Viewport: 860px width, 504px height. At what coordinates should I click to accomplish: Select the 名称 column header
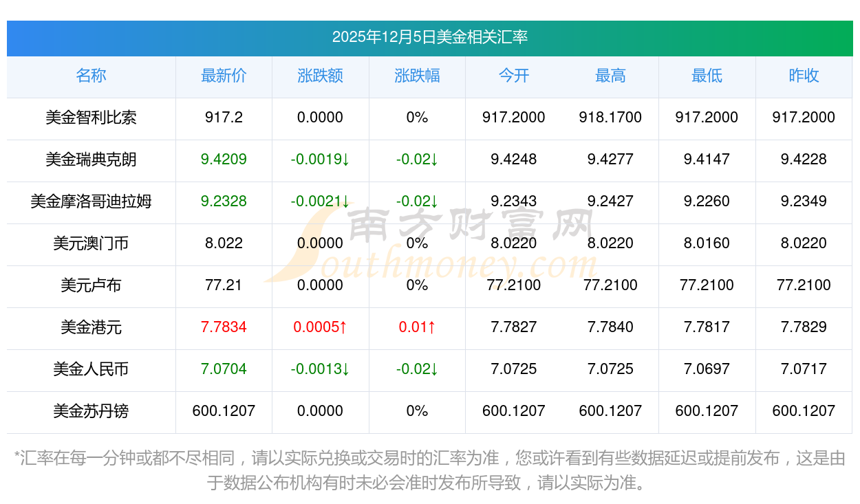tap(91, 76)
